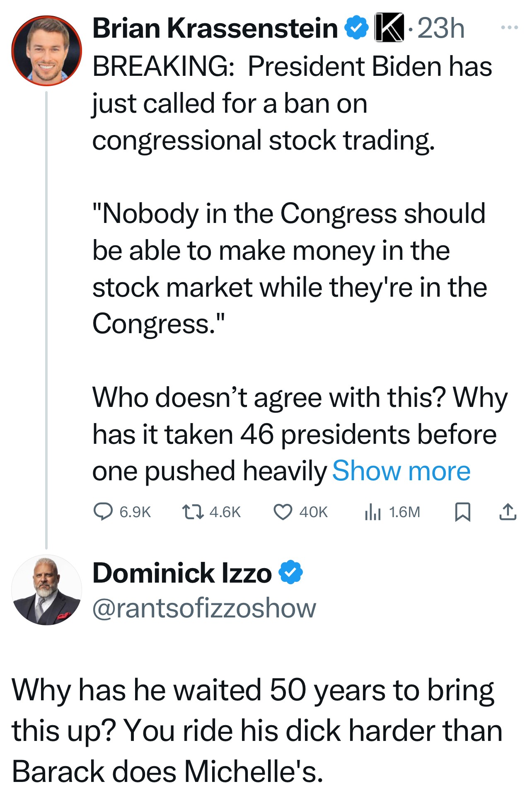The image size is (532, 801).
Task: Bookmark Brian Krassenstein's tweet
Action: point(462,512)
